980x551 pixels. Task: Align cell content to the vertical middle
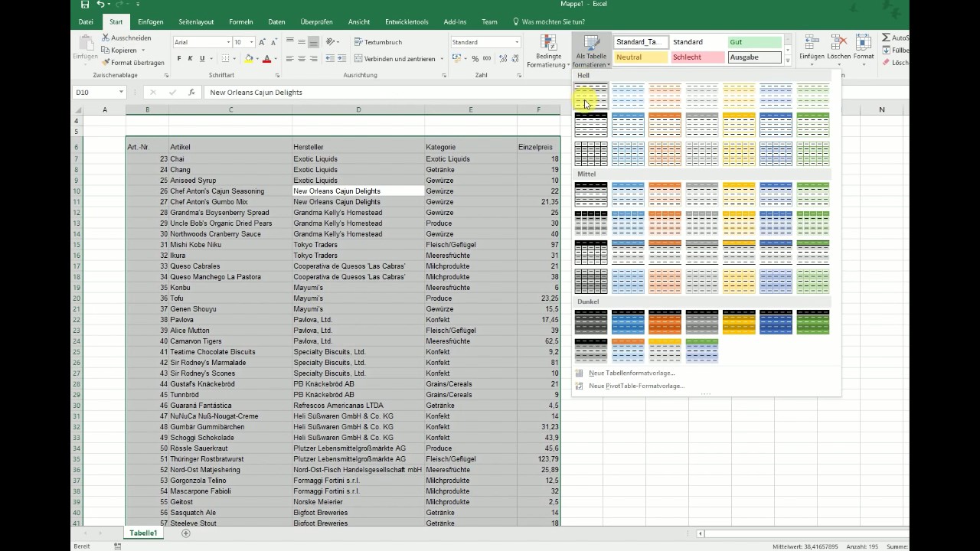[302, 42]
